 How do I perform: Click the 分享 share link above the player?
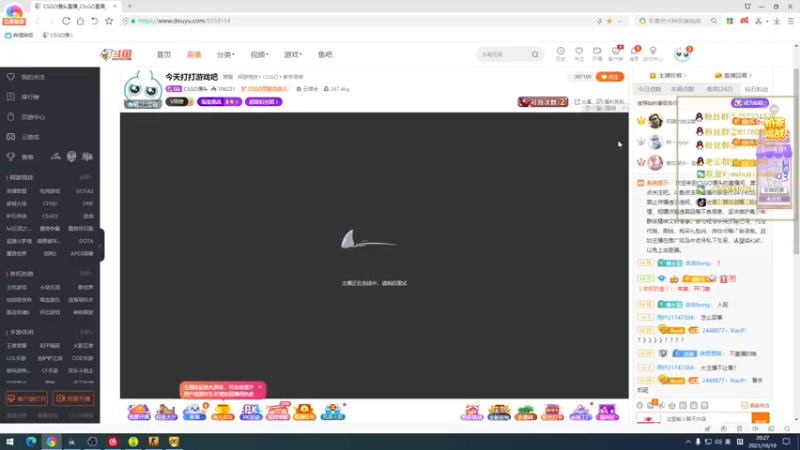(x=583, y=102)
